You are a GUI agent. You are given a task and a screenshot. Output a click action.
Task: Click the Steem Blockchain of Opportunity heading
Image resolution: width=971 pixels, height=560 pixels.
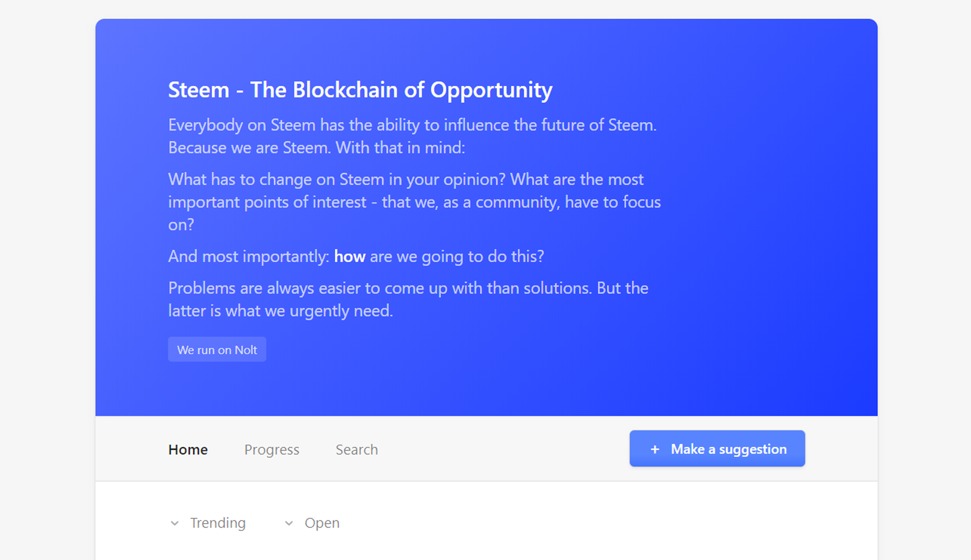[360, 90]
